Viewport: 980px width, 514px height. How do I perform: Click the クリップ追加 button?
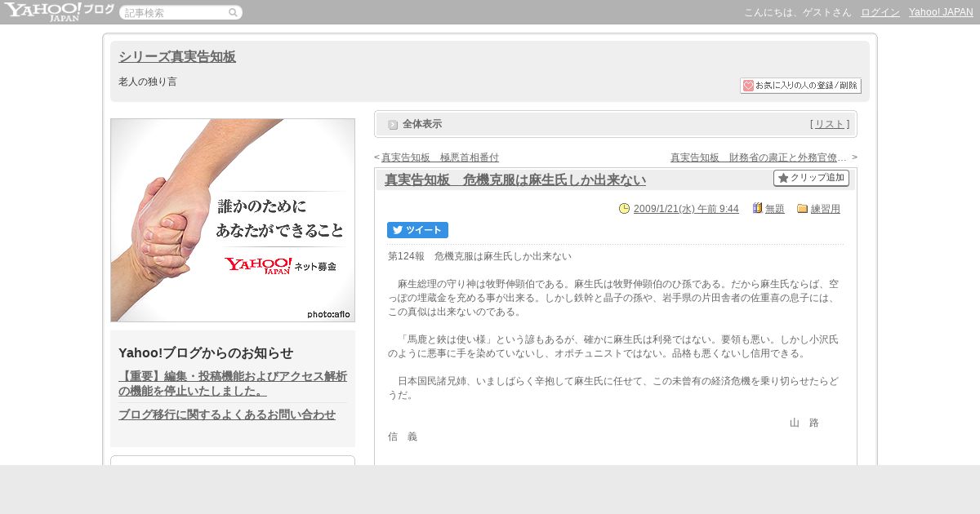point(811,178)
